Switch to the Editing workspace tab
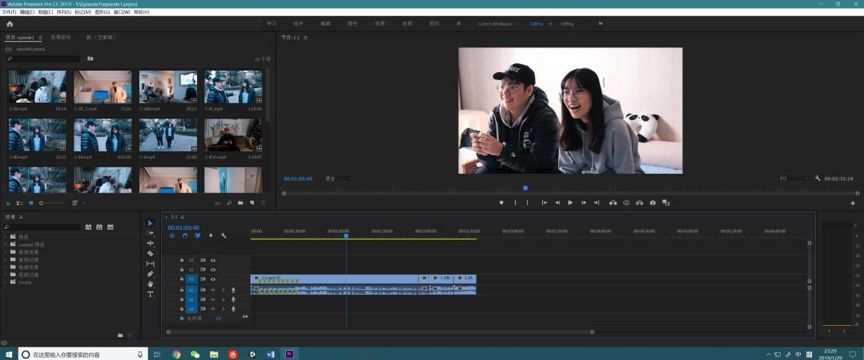864x360 pixels. [x=567, y=24]
